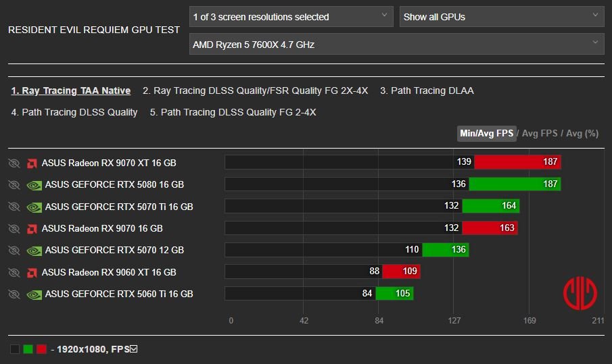Hide the ASUS GEFORCE RTX 5080 row
This screenshot has height=364, width=612.
[14, 185]
